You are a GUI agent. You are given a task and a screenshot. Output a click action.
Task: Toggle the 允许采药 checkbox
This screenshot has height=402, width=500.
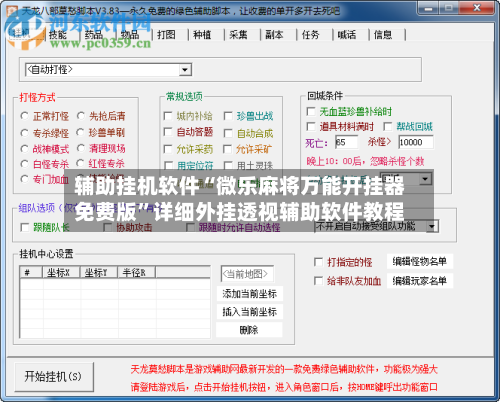pyautogui.click(x=168, y=149)
